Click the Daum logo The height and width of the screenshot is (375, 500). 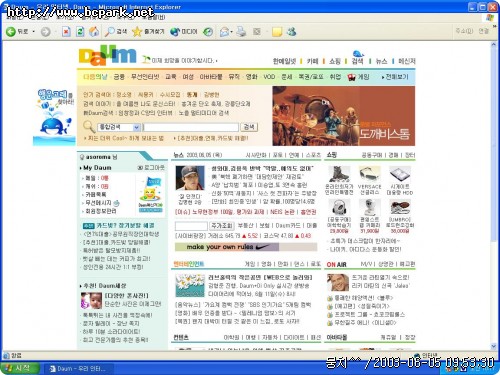[x=107, y=56]
